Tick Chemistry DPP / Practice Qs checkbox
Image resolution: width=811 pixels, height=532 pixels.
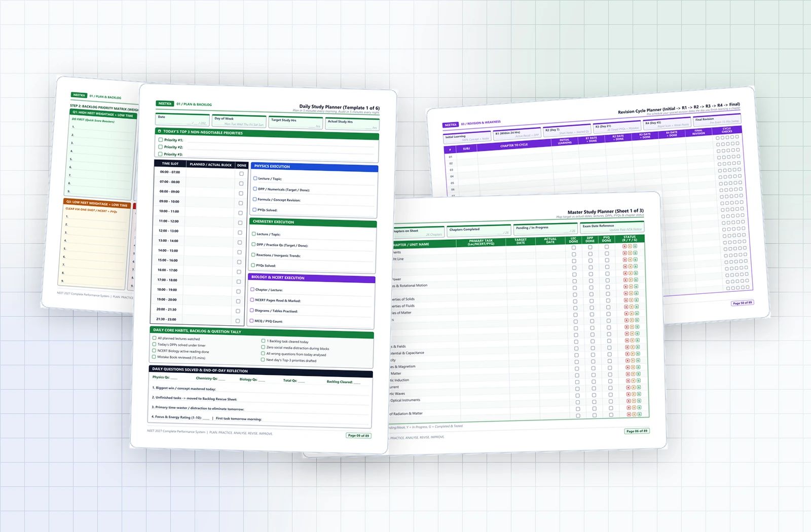pos(253,244)
